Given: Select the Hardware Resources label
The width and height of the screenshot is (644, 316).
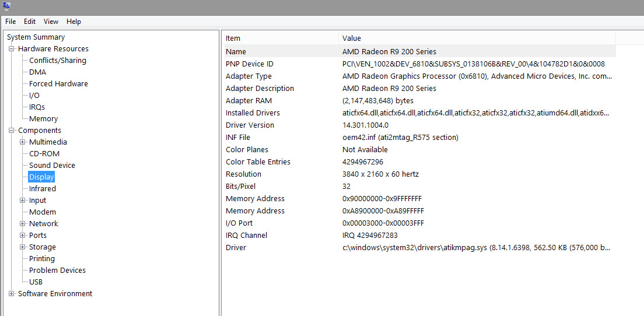Looking at the screenshot, I should coord(53,49).
